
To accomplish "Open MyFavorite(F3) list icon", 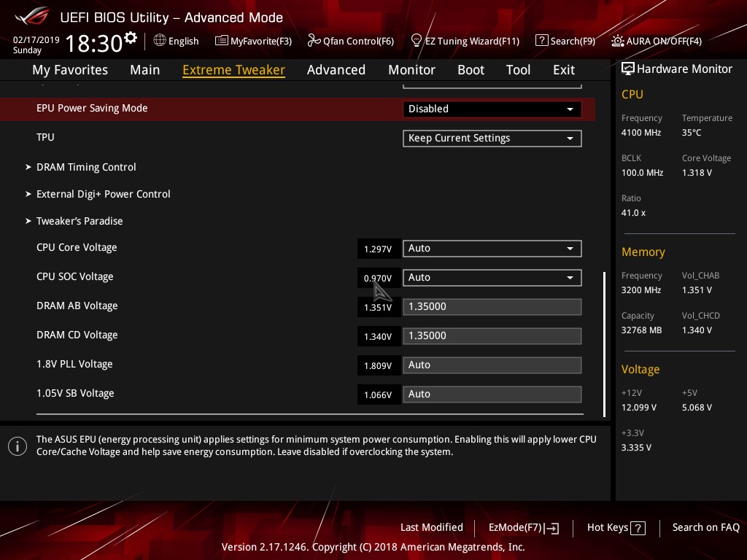I will 222,41.
